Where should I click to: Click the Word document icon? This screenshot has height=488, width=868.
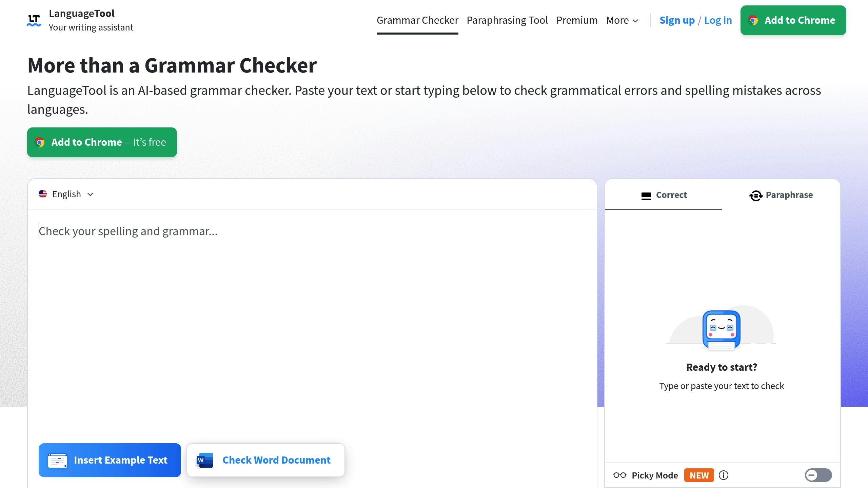click(205, 460)
